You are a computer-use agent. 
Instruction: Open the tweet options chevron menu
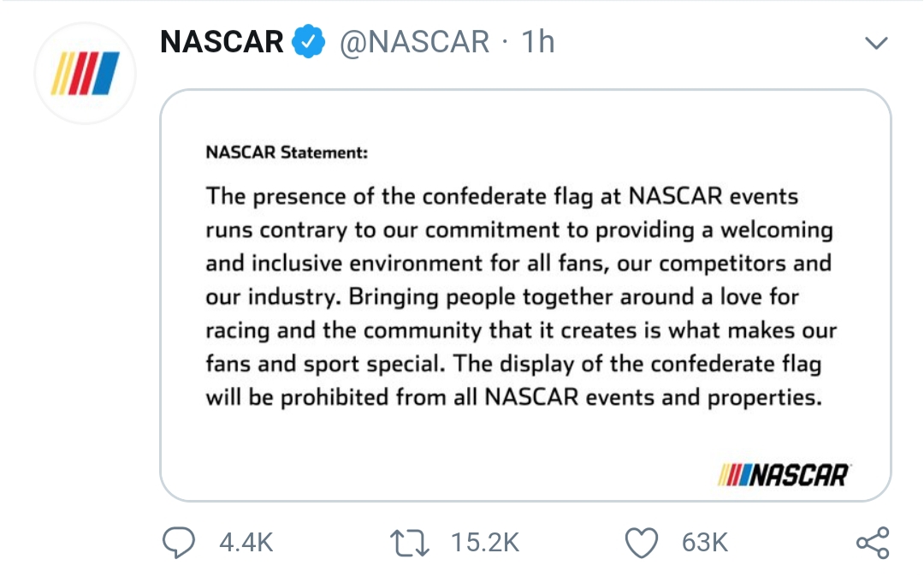click(876, 43)
